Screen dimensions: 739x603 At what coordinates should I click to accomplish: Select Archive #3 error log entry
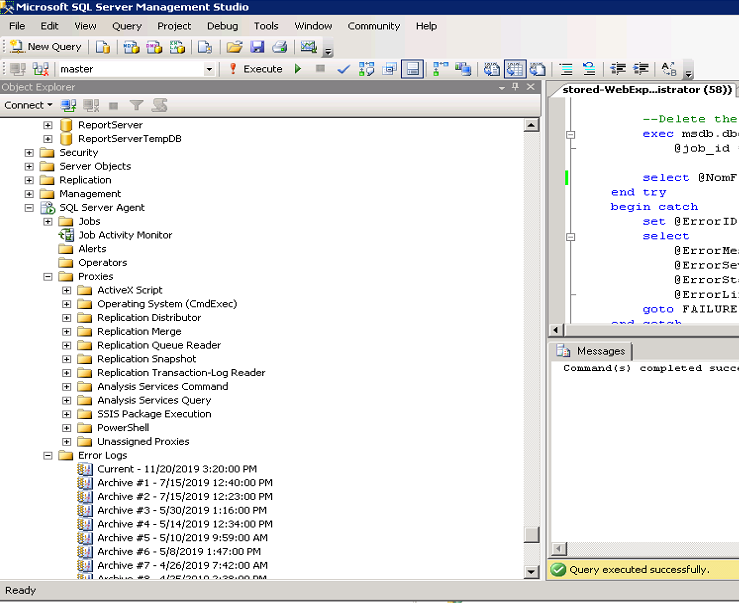(x=181, y=510)
